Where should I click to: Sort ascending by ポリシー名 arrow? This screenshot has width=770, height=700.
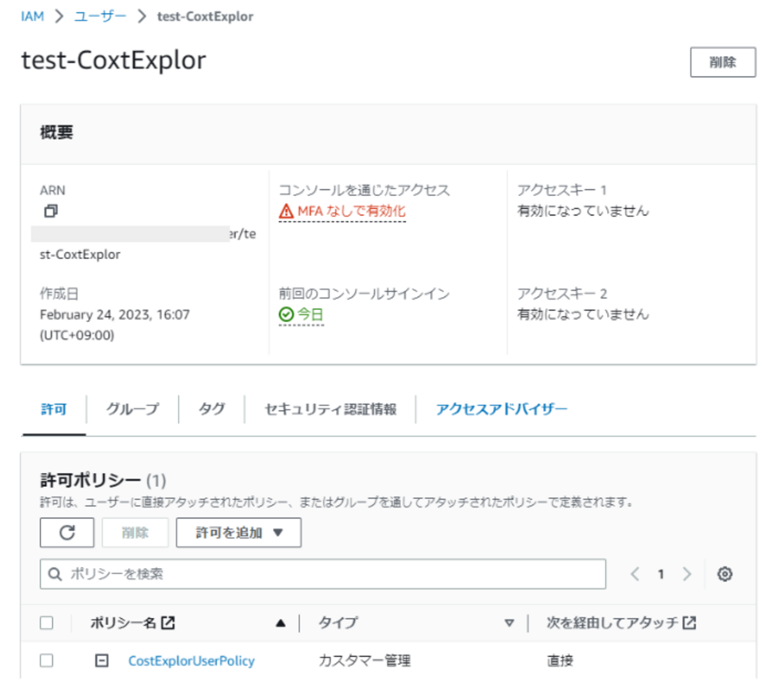pyautogui.click(x=281, y=623)
